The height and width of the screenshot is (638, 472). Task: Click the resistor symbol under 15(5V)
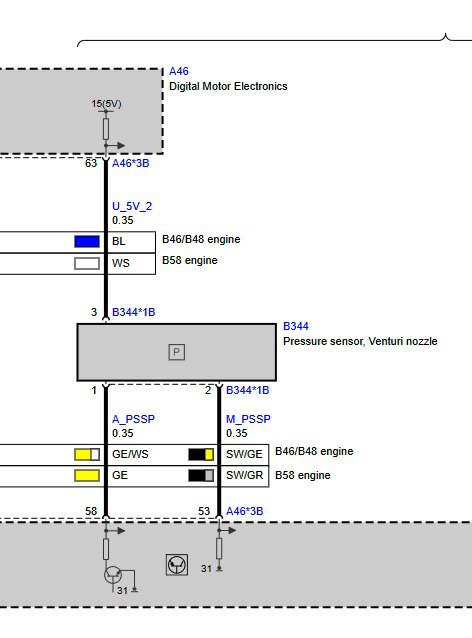tap(106, 129)
